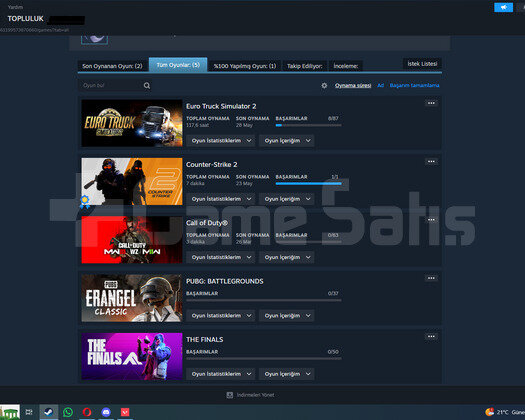Image resolution: width=525 pixels, height=420 pixels.
Task: Select the Tüm Oyunlar tab
Action: click(178, 65)
